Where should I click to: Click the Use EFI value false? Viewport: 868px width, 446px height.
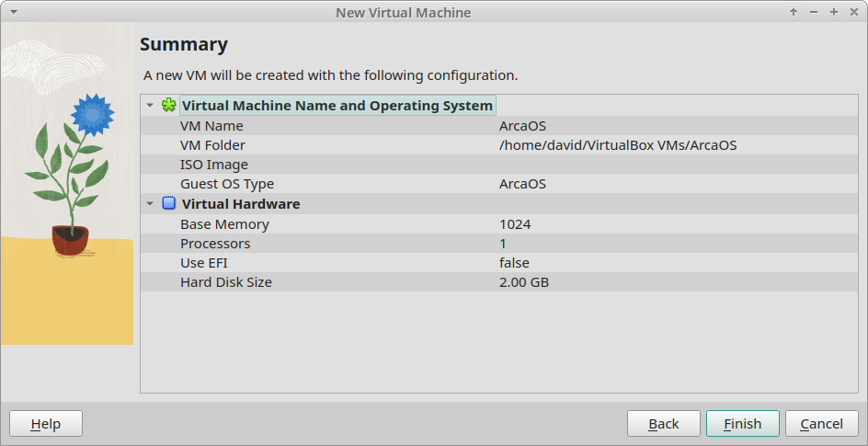(x=514, y=263)
